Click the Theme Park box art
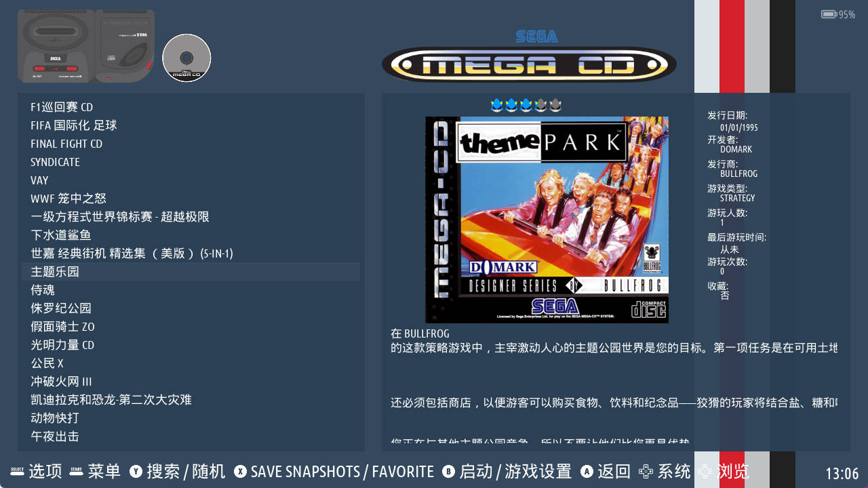868x488 pixels. 547,220
